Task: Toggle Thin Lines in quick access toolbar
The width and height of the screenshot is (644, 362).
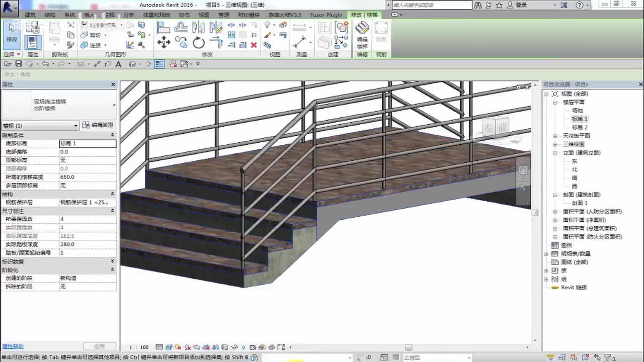Action: [x=159, y=64]
